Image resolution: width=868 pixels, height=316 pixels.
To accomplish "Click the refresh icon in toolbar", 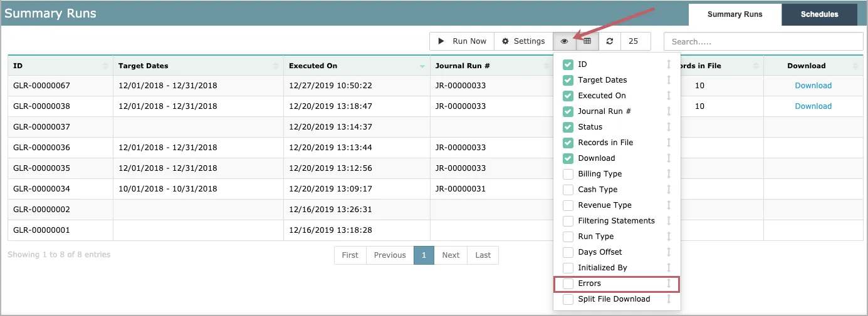I will click(x=610, y=41).
